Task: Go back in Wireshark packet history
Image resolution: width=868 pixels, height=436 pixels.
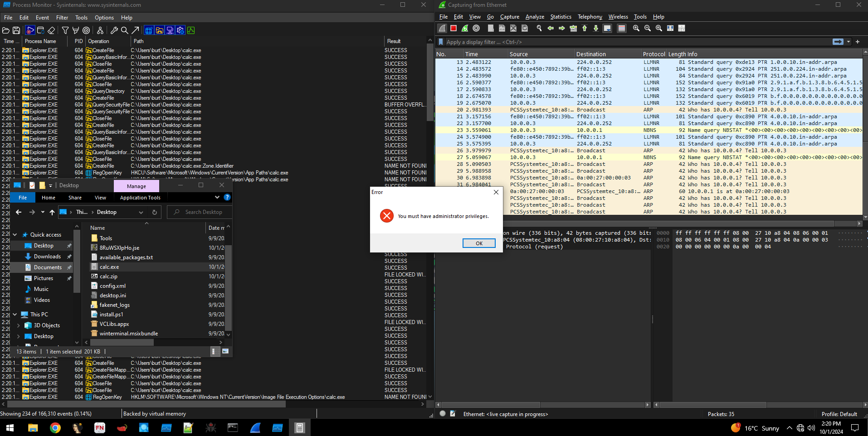Action: [551, 28]
